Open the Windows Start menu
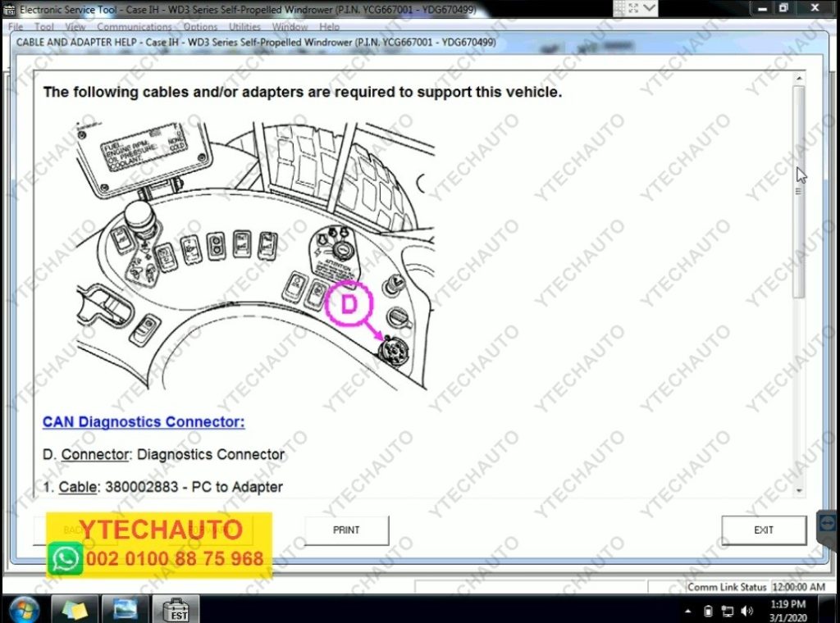 [24, 609]
